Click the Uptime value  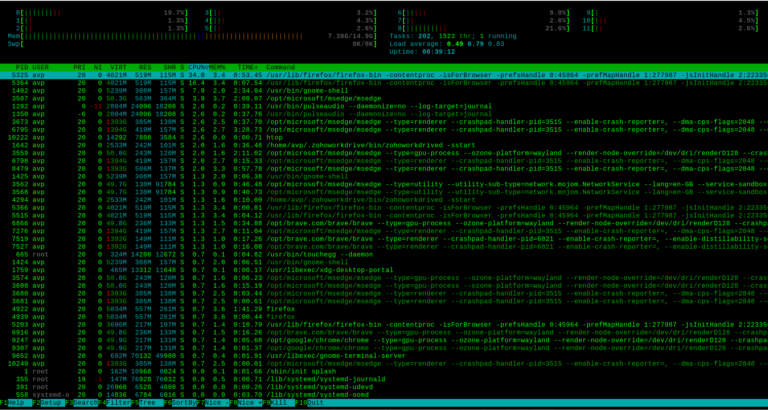[x=439, y=52]
